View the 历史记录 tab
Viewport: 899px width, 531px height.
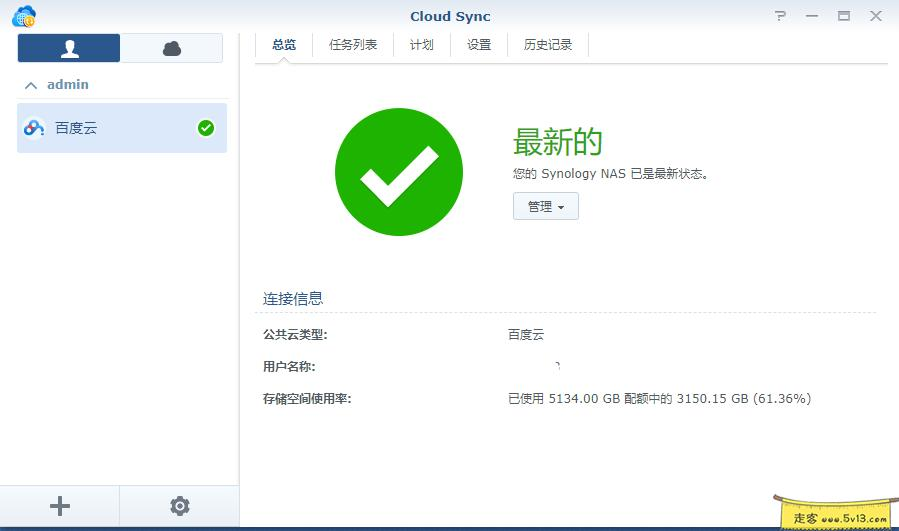coord(548,45)
